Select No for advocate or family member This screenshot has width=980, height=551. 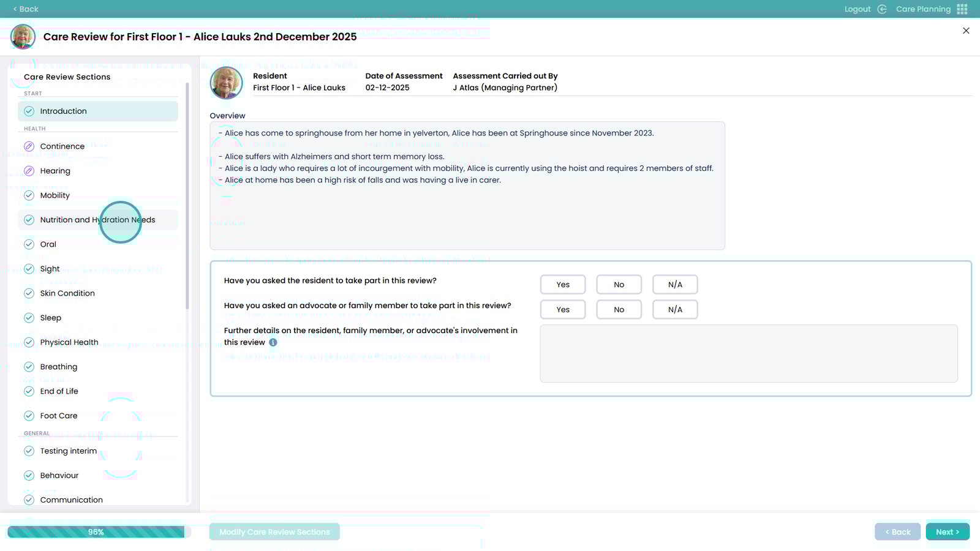coord(619,310)
